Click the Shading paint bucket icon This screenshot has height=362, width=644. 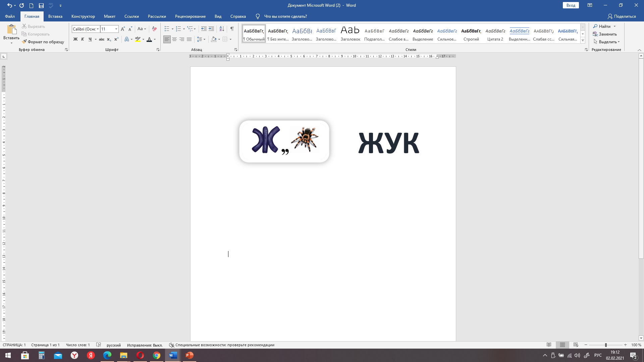(x=214, y=39)
